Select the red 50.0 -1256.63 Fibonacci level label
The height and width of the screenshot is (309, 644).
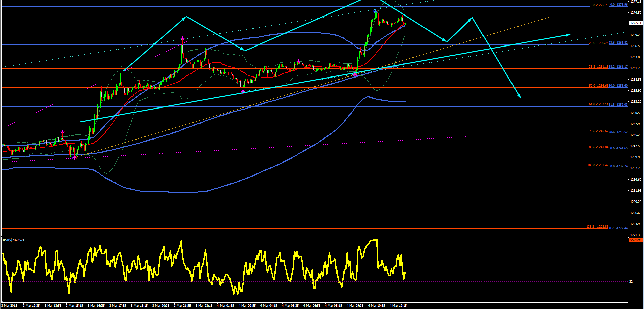pyautogui.click(x=598, y=86)
